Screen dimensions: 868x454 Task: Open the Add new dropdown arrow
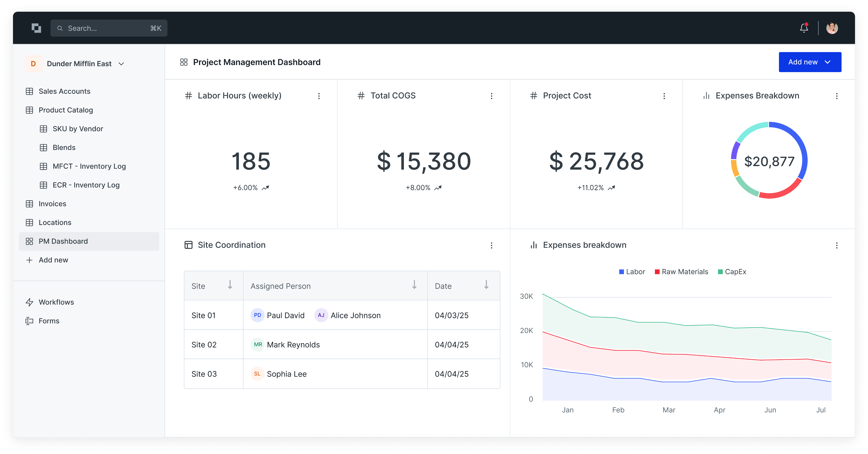827,62
